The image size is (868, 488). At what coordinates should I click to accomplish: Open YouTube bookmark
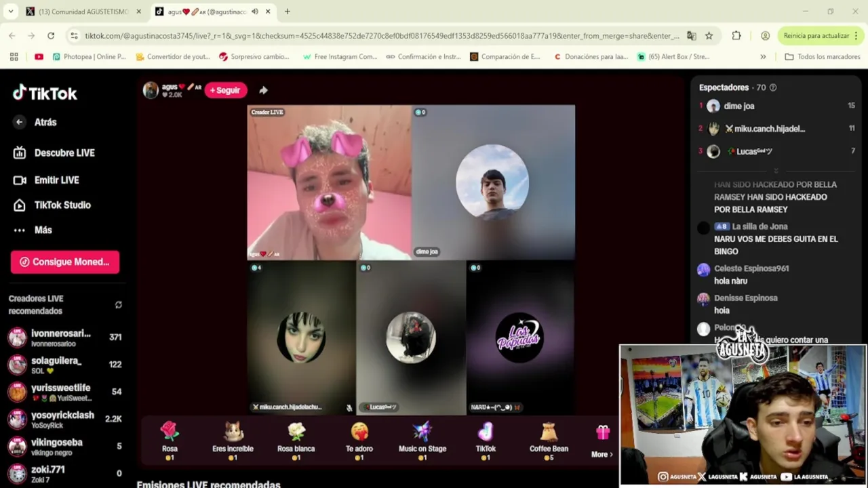pos(39,57)
